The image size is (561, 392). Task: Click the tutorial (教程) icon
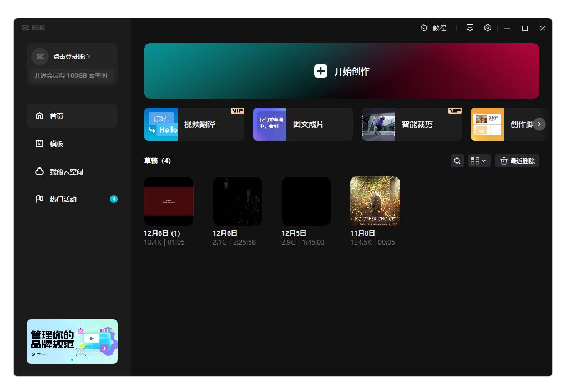(424, 28)
